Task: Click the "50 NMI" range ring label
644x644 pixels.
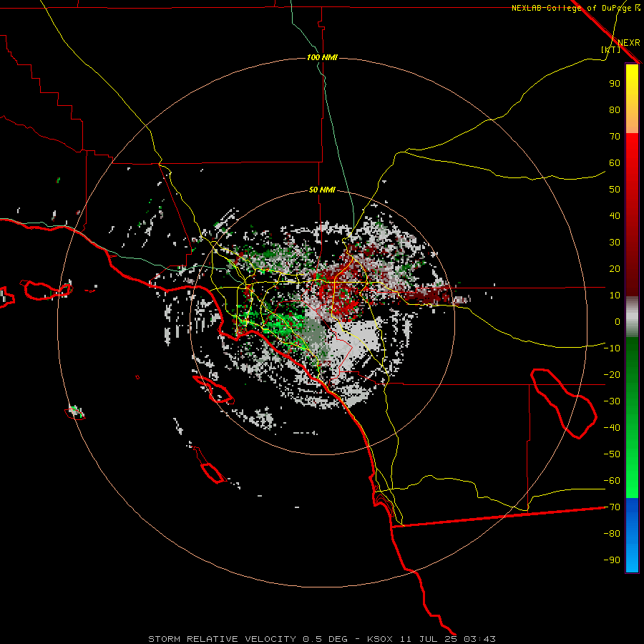Action: coord(322,190)
